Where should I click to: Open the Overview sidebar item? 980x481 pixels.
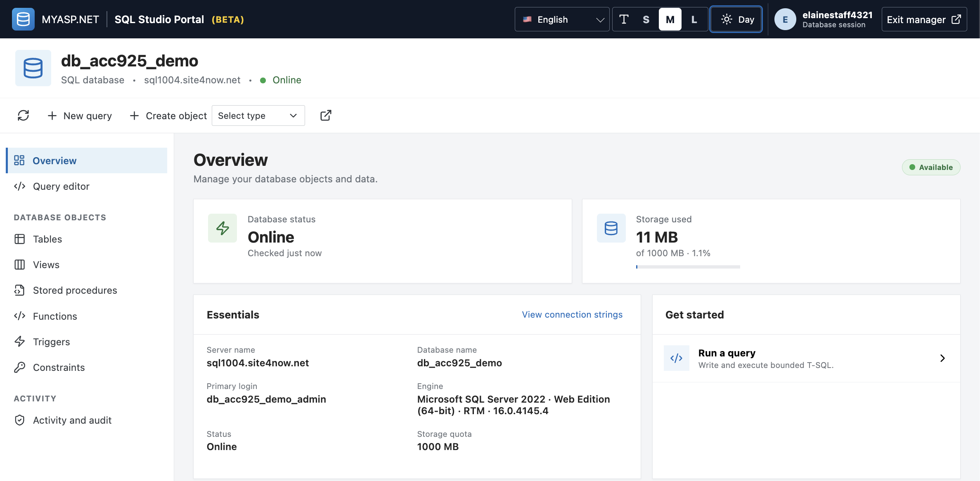click(x=87, y=160)
